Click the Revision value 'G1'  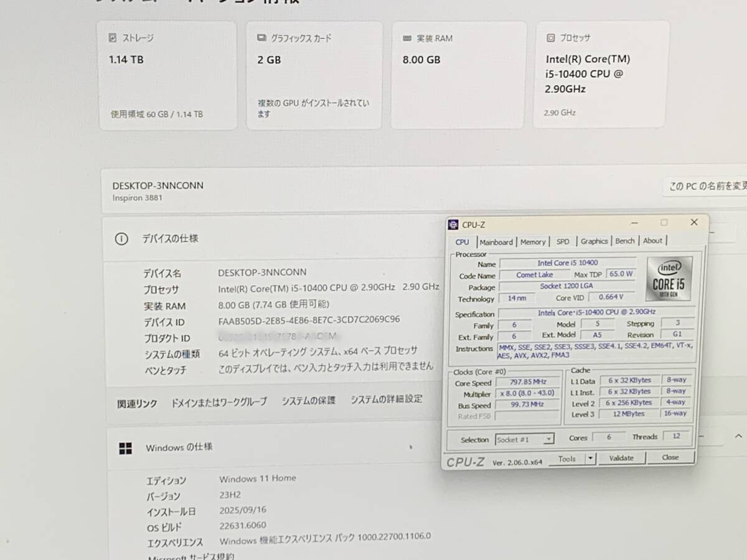coord(677,334)
